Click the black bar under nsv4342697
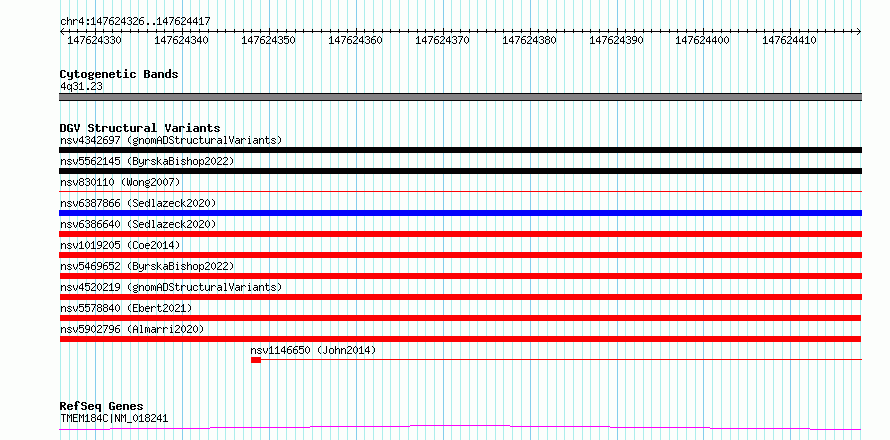Screen dimensions: 890x440 (x=460, y=150)
